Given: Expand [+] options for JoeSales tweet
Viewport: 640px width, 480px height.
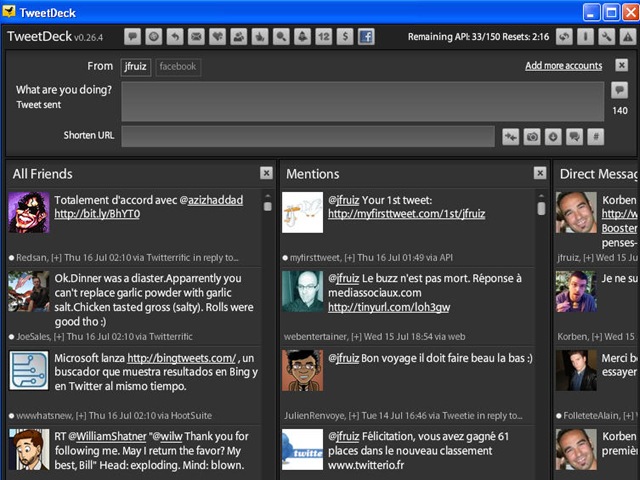Looking at the screenshot, I should (59, 337).
